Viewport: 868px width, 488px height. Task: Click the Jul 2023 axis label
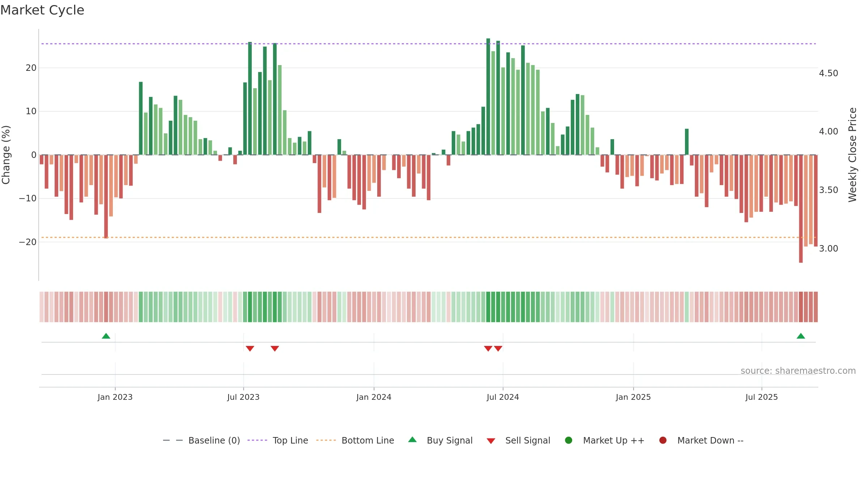(243, 397)
